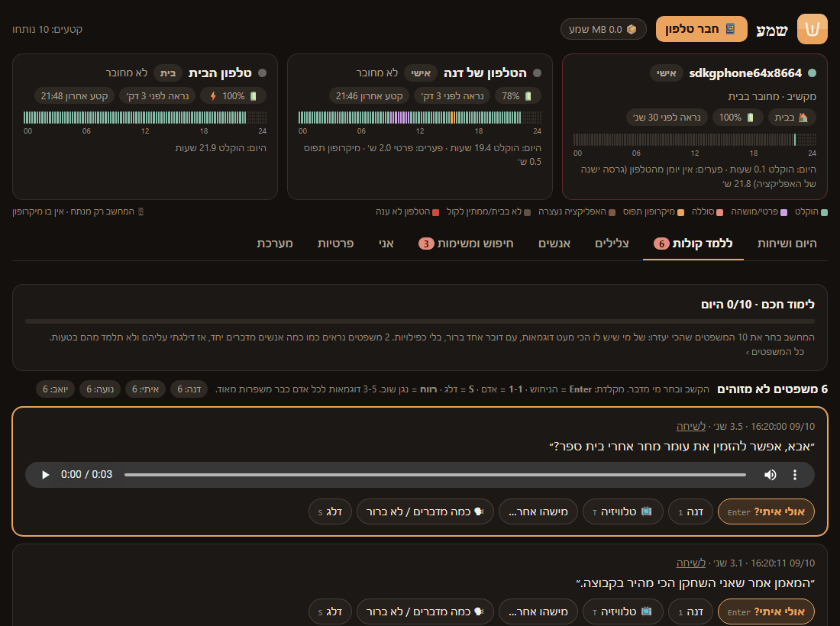Image resolution: width=840 pixels, height=626 pixels.
Task: Mark 16:20:00 sentence כמה מדברים / לא ברור
Action: coord(425,512)
